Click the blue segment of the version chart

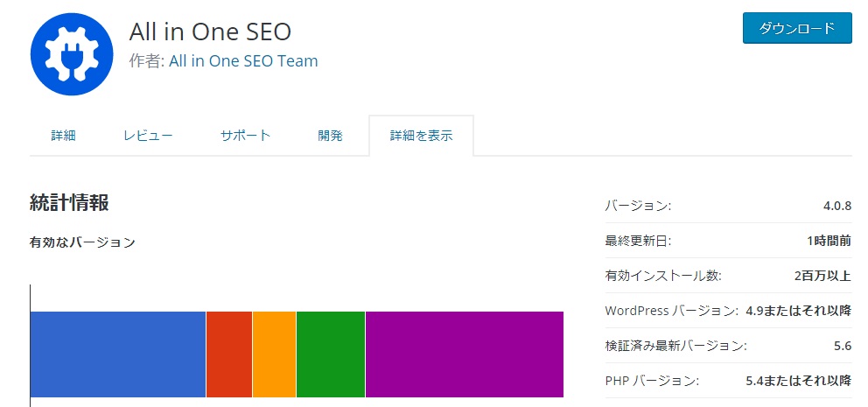(118, 354)
